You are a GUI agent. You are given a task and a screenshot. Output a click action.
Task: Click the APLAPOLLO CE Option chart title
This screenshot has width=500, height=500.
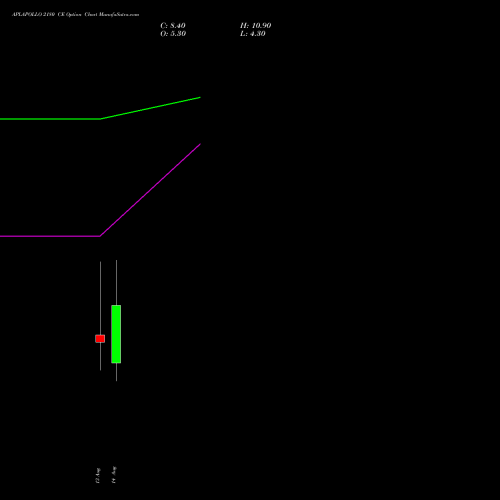point(75,15)
